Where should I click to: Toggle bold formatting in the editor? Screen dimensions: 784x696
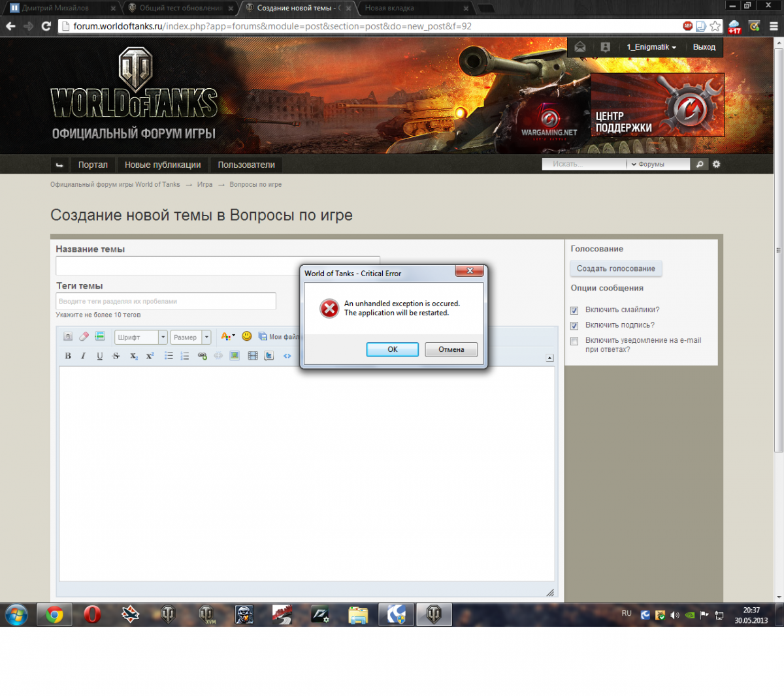pos(68,356)
